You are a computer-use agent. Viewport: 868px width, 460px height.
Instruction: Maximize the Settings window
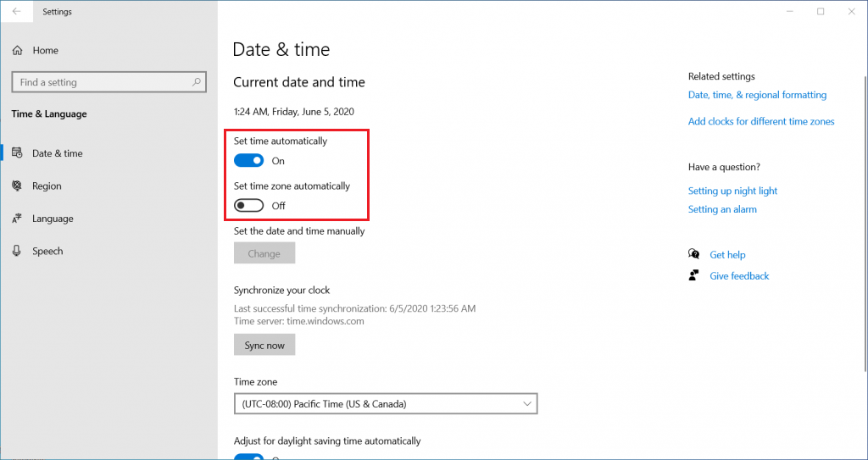(x=821, y=12)
